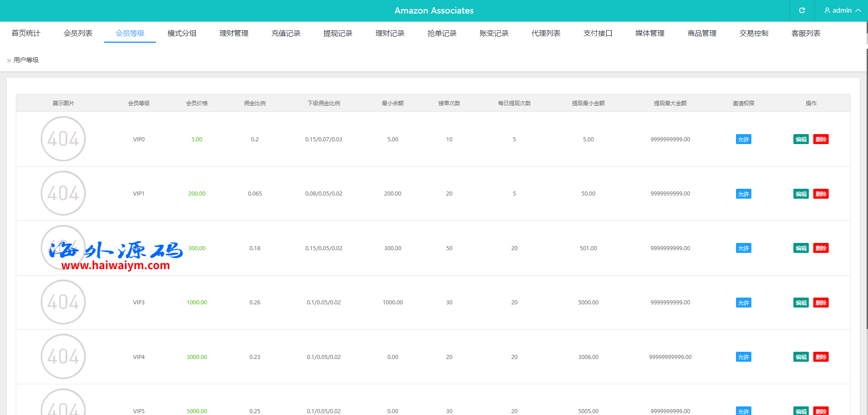Switch to the 充值记录 tab
Image resolution: width=868 pixels, height=415 pixels.
286,33
